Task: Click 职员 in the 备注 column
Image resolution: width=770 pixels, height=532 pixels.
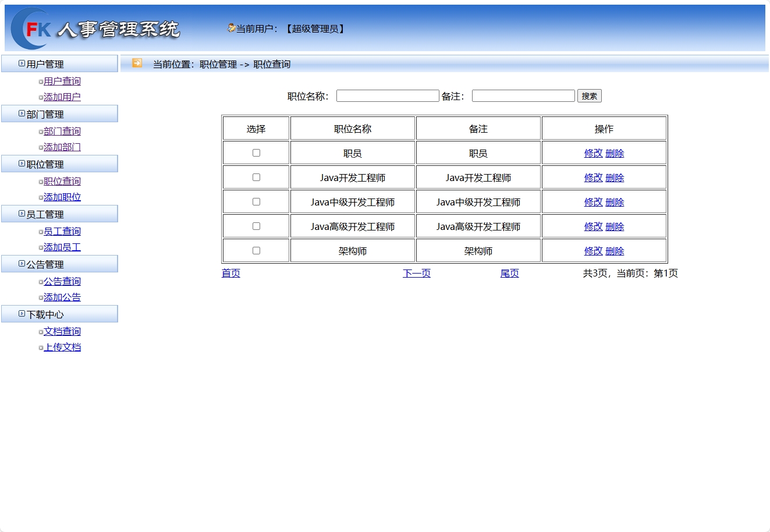Action: pos(478,154)
